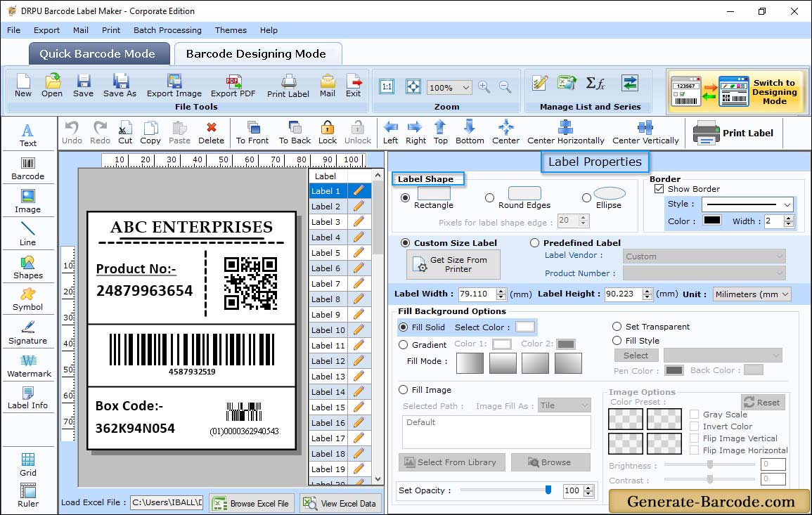Toggle the Grid display icon
The width and height of the screenshot is (812, 515).
(27, 464)
